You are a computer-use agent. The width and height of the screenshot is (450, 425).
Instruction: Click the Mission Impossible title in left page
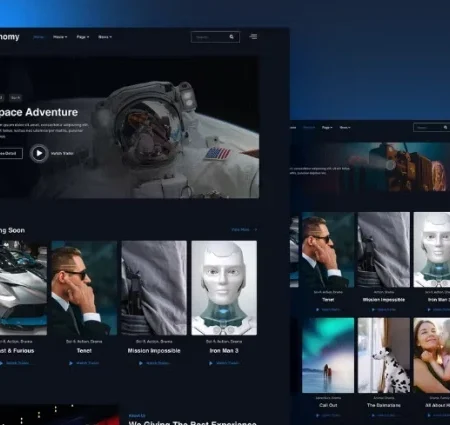pos(154,351)
